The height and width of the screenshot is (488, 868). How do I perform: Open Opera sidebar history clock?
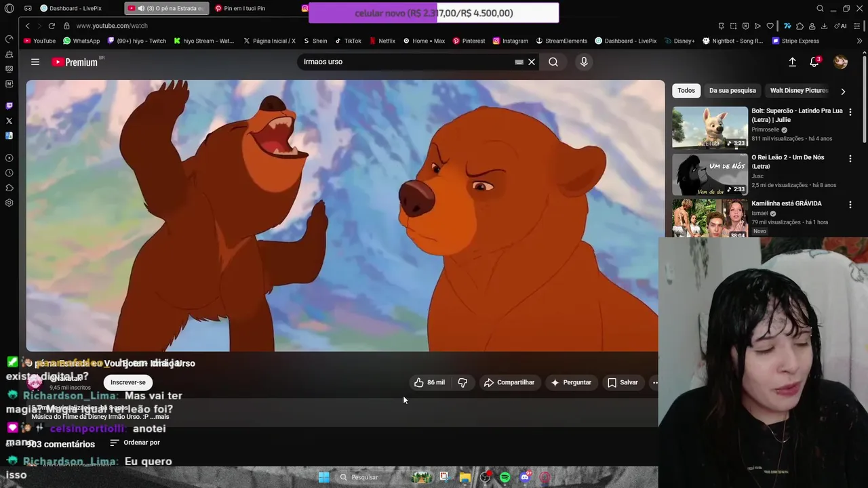(x=9, y=173)
